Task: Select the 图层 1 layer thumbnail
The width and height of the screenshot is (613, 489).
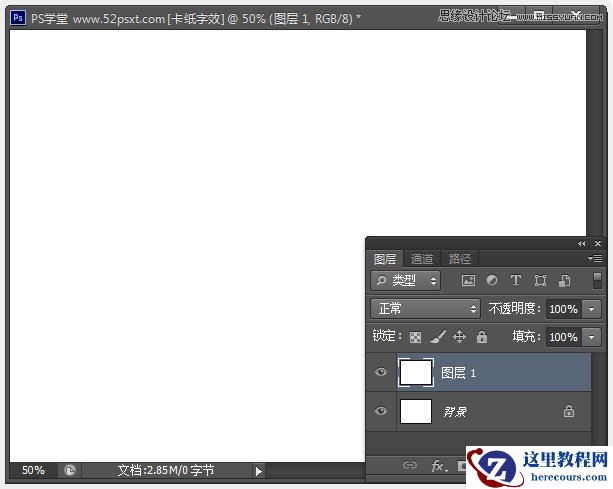Action: click(x=416, y=372)
